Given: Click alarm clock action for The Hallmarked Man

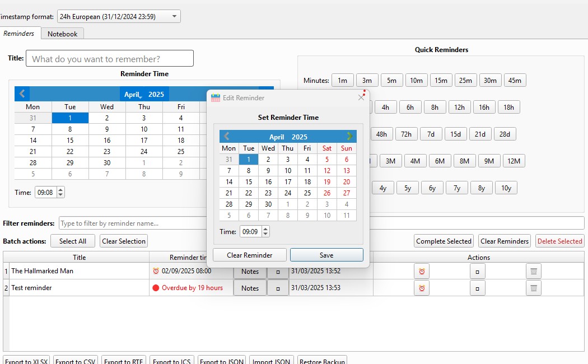Looking at the screenshot, I should 422,272.
